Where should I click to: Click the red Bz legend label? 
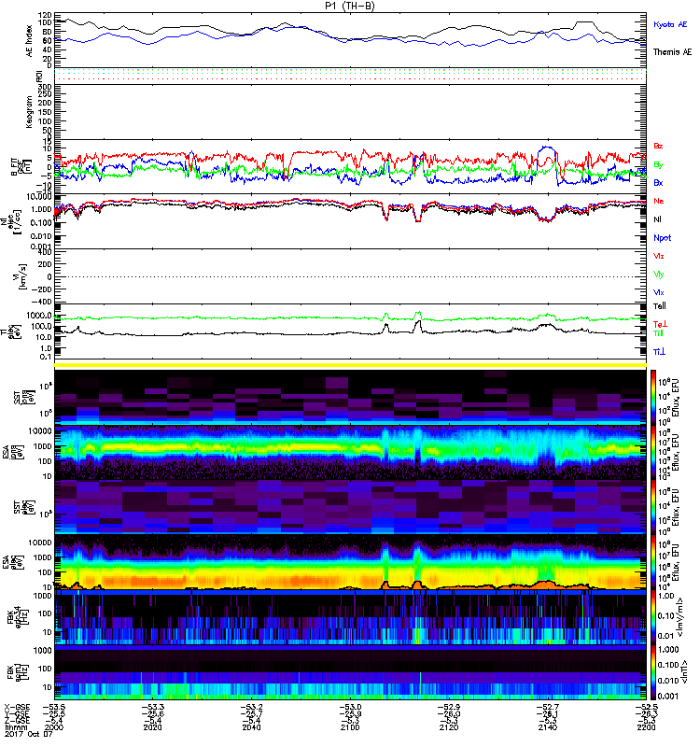click(x=658, y=146)
